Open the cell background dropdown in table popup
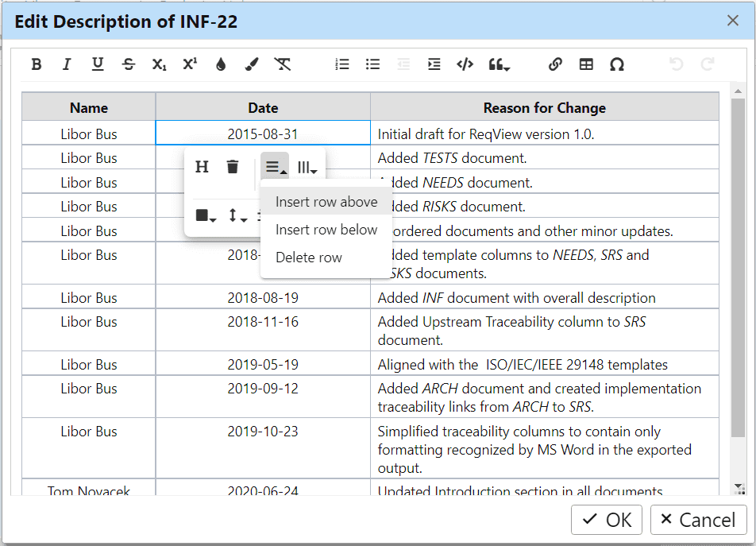This screenshot has height=546, width=756. (206, 215)
